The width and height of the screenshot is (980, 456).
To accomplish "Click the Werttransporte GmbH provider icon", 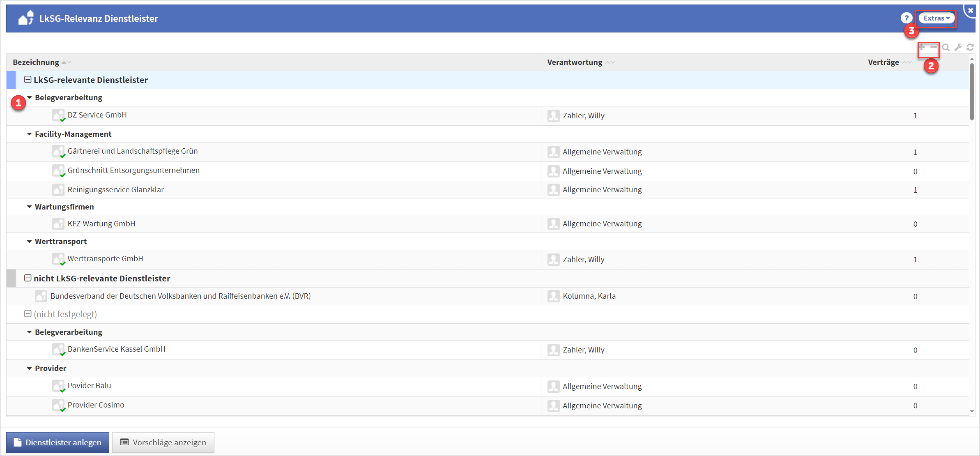I will 58,259.
